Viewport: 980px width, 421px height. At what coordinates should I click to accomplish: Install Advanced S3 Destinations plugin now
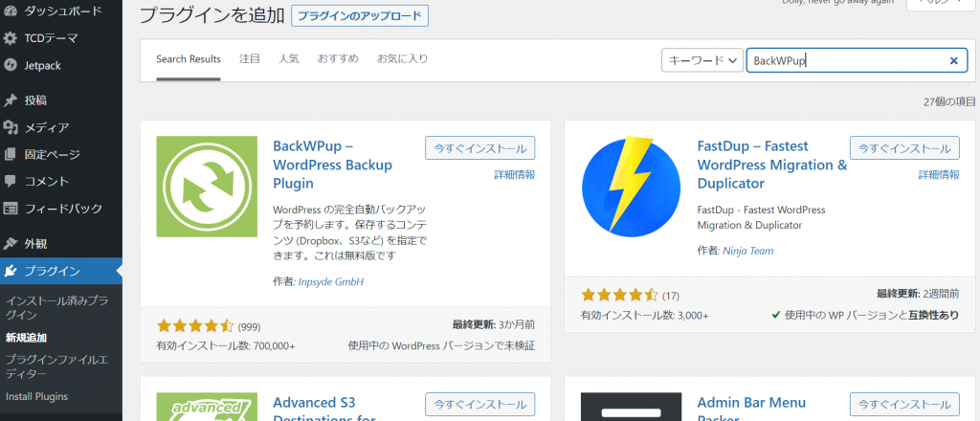pyautogui.click(x=480, y=404)
